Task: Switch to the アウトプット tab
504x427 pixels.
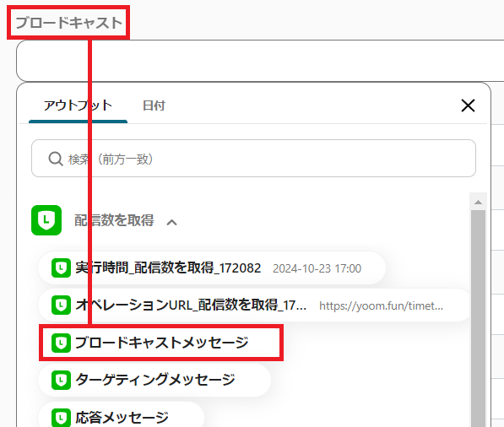Action: [78, 105]
